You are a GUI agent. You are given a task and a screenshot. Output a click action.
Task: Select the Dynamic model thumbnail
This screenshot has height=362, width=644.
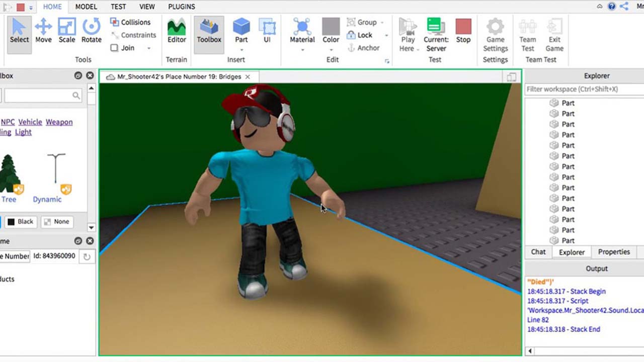[x=55, y=174]
